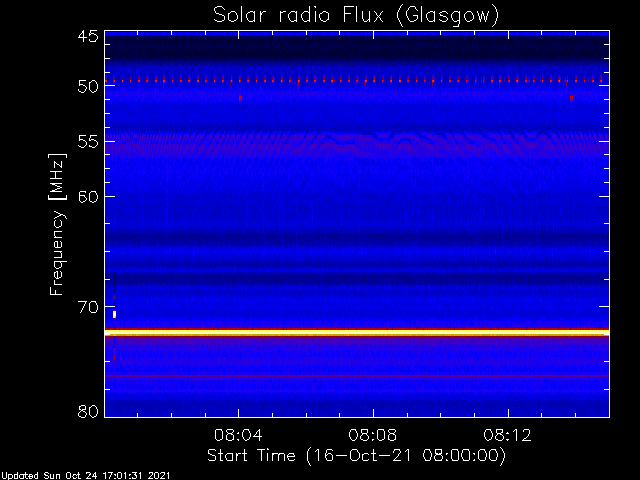Click the 55 frequency tick label
640x480 pixels.
pos(88,142)
